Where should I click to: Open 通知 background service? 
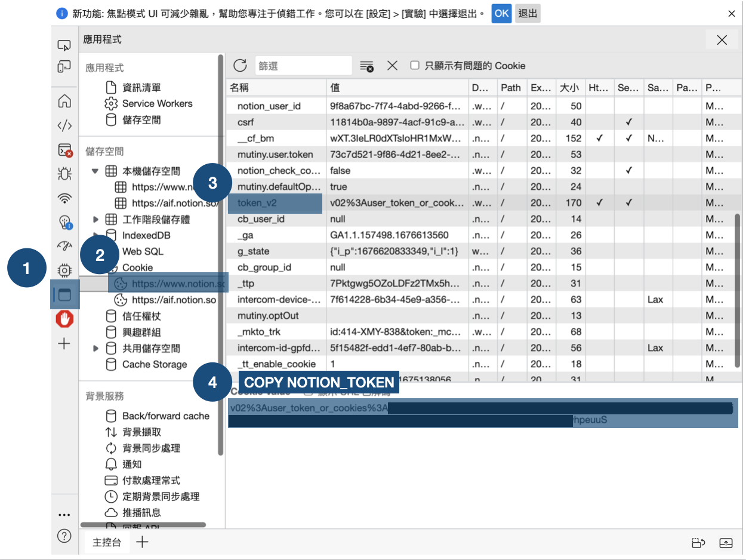point(132,464)
